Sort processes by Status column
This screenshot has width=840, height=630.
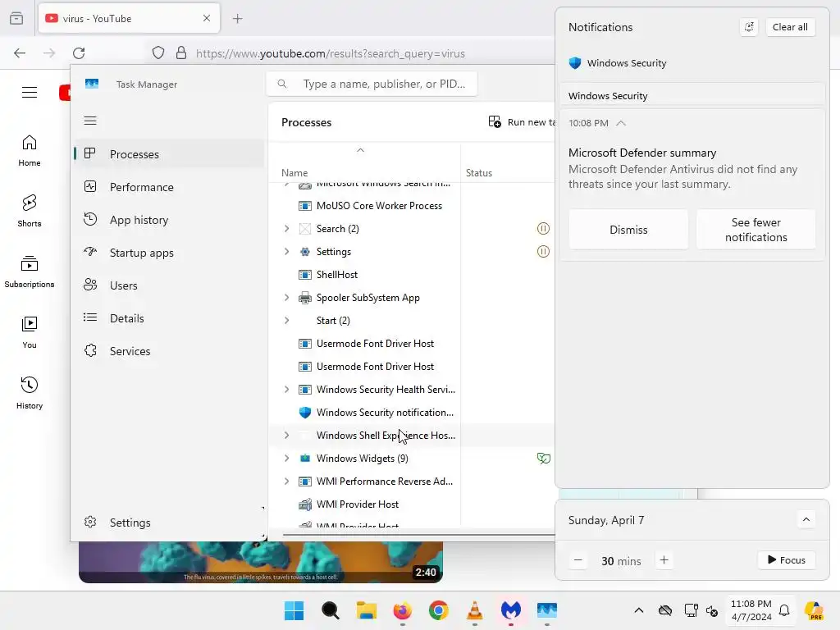click(x=479, y=173)
